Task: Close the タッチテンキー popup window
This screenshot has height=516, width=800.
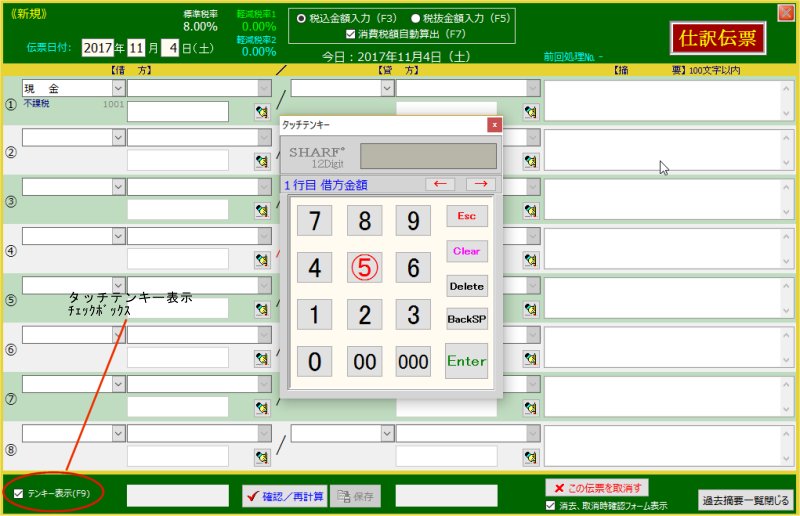Action: (493, 125)
